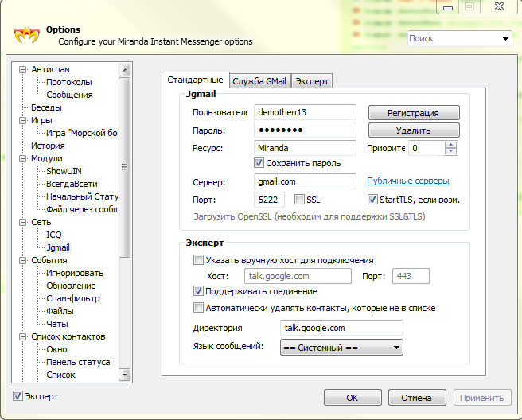Screen dimensions: 522x420
Task: Click the disabled Хост field talk.google.com
Action: [298, 276]
